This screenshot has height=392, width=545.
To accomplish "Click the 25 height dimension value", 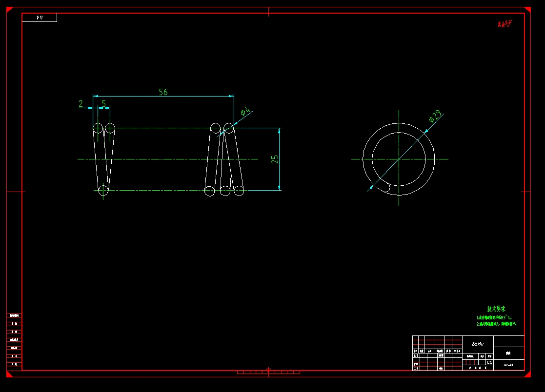I will coord(275,159).
